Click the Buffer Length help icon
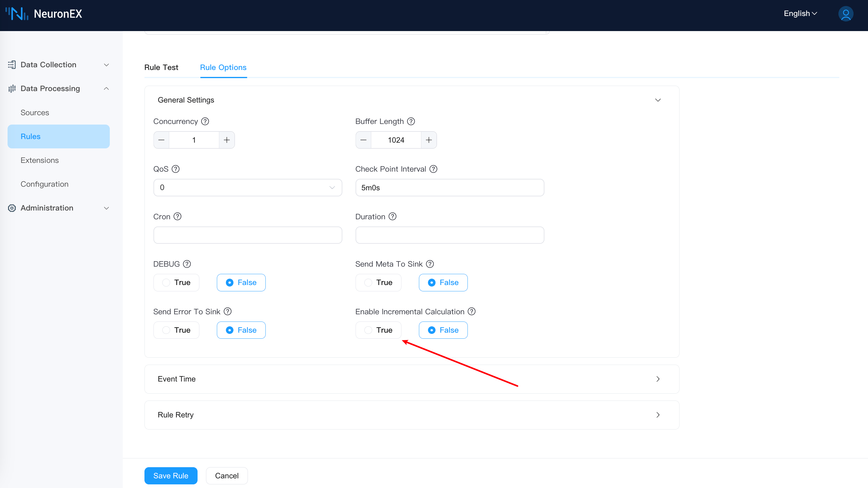Screen dimensions: 868x488 (411, 121)
